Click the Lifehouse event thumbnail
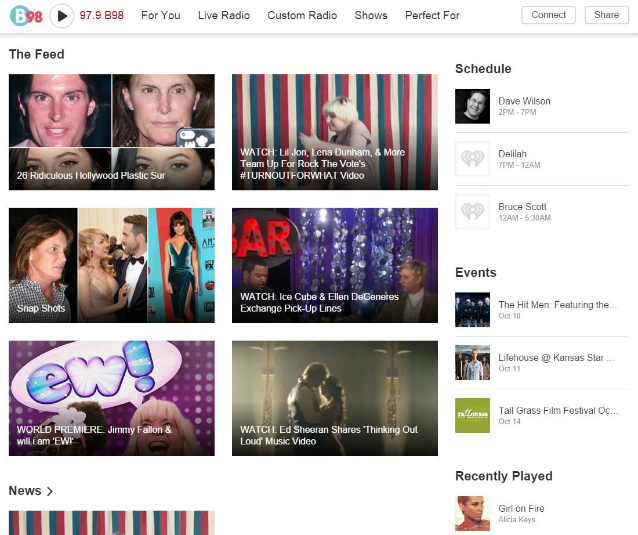Image resolution: width=638 pixels, height=535 pixels. pos(472,362)
